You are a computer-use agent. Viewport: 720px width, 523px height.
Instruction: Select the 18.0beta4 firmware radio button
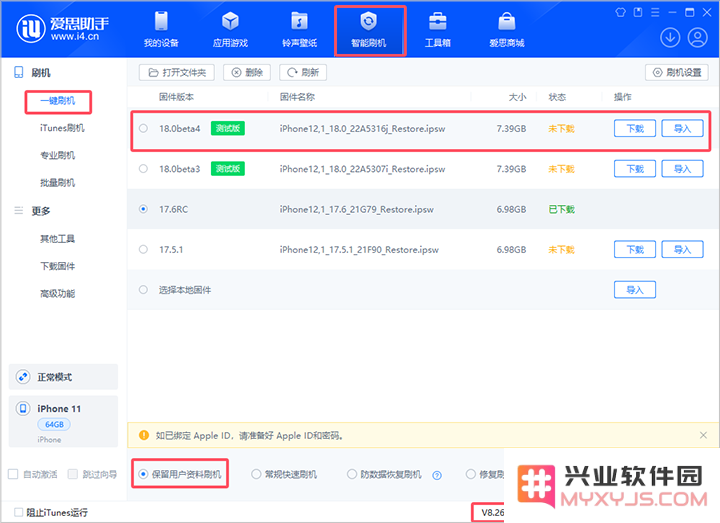coord(143,129)
